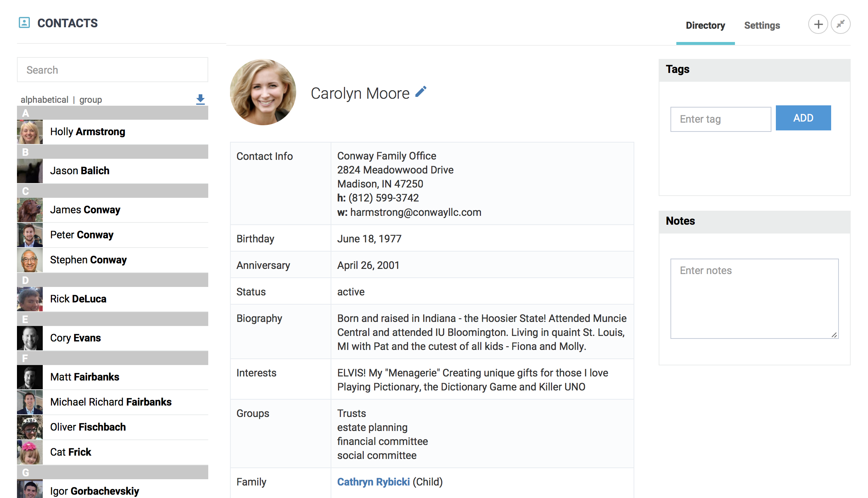The image size is (868, 498).
Task: Switch contact list to group sorting
Action: (90, 100)
